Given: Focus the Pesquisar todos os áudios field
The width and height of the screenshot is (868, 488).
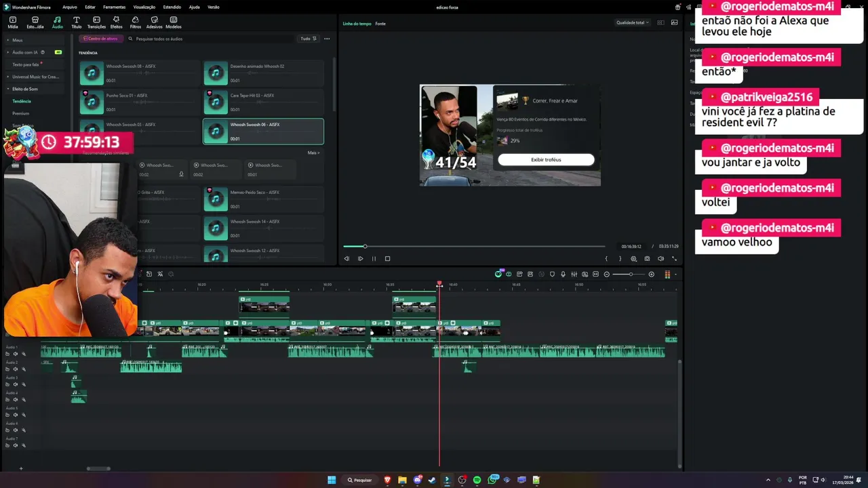Looking at the screenshot, I should (x=212, y=39).
